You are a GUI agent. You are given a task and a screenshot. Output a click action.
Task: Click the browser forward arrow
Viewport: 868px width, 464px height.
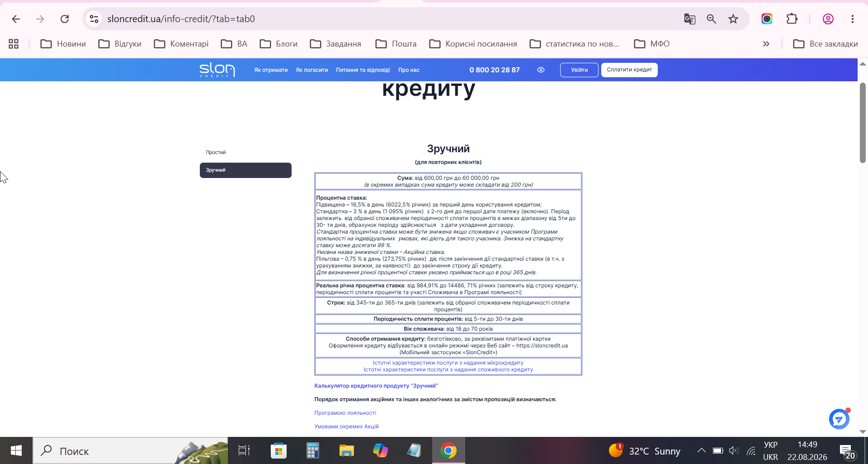(40, 19)
